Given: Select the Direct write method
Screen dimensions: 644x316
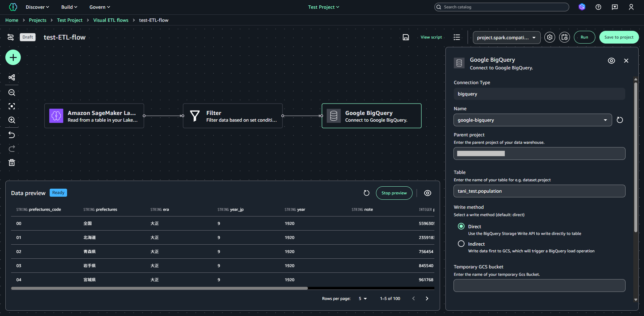Looking at the screenshot, I should pos(461,227).
